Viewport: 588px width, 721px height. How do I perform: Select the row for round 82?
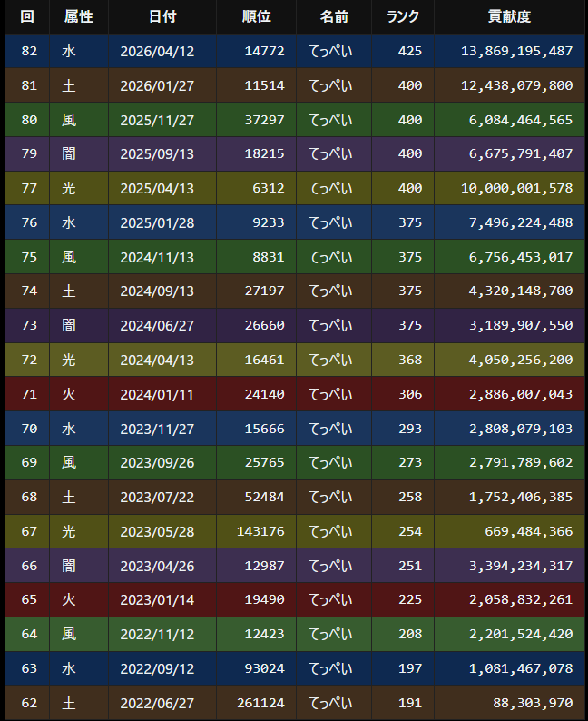pos(295,51)
